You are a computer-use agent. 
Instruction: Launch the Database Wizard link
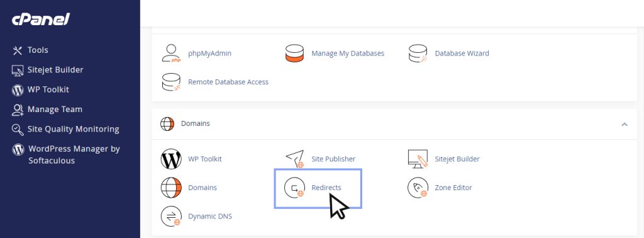(462, 54)
